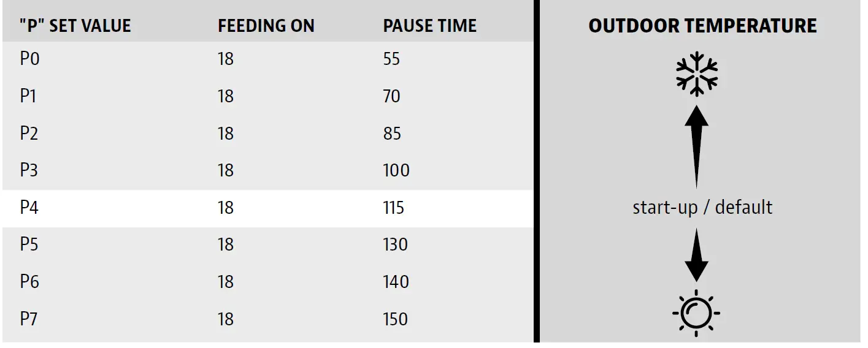The image size is (868, 348).
Task: Click the "P" SET VALUE column header
Action: tap(75, 26)
